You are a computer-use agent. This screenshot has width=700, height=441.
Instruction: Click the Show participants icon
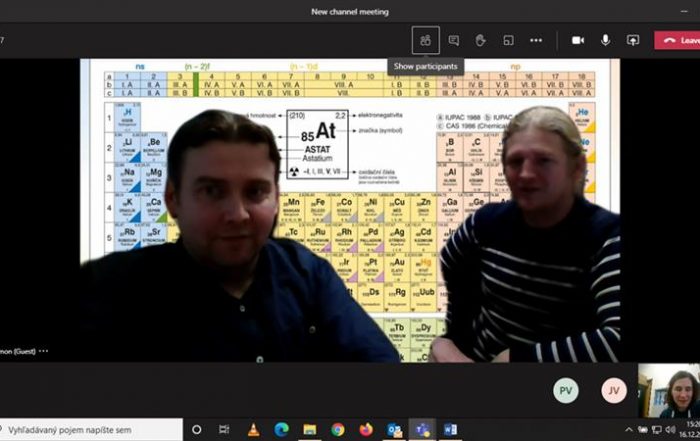tap(425, 40)
